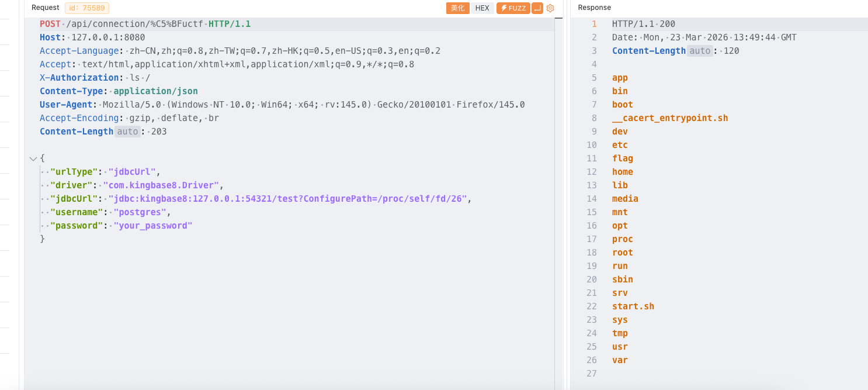868x390 pixels.
Task: Click the User-Agent header line
Action: click(x=282, y=105)
